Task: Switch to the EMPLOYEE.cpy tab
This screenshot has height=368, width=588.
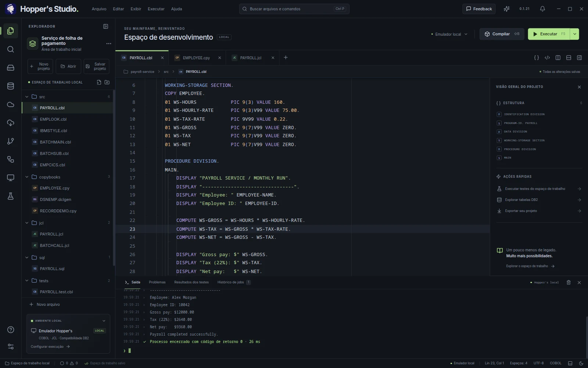Action: click(196, 58)
